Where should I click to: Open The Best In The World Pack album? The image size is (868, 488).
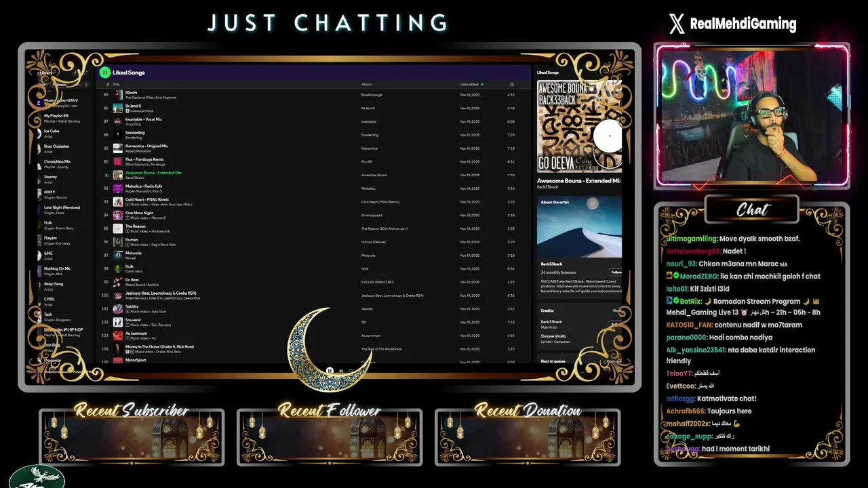pyautogui.click(x=382, y=349)
